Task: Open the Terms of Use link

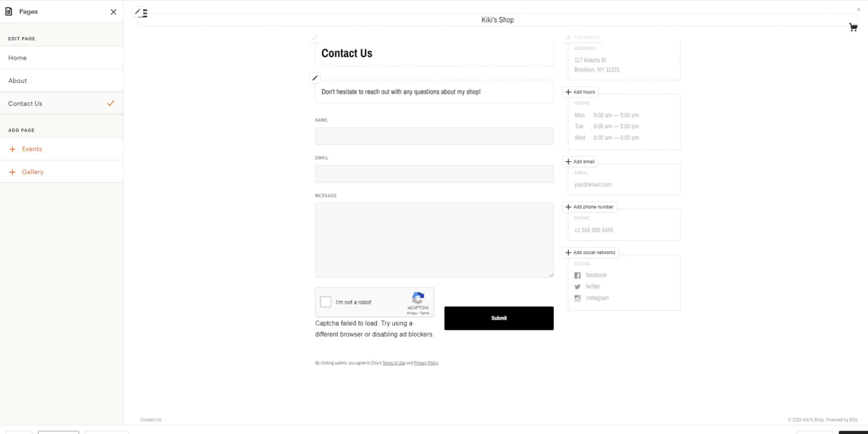Action: pyautogui.click(x=394, y=363)
